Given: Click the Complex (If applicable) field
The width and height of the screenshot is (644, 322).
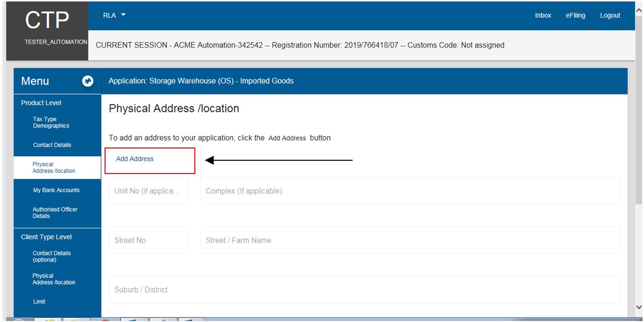Looking at the screenshot, I should [410, 191].
